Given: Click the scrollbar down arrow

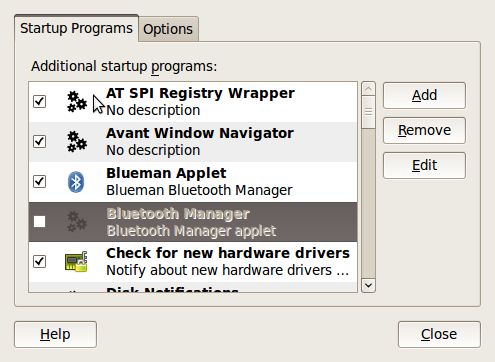Looking at the screenshot, I should (x=368, y=286).
